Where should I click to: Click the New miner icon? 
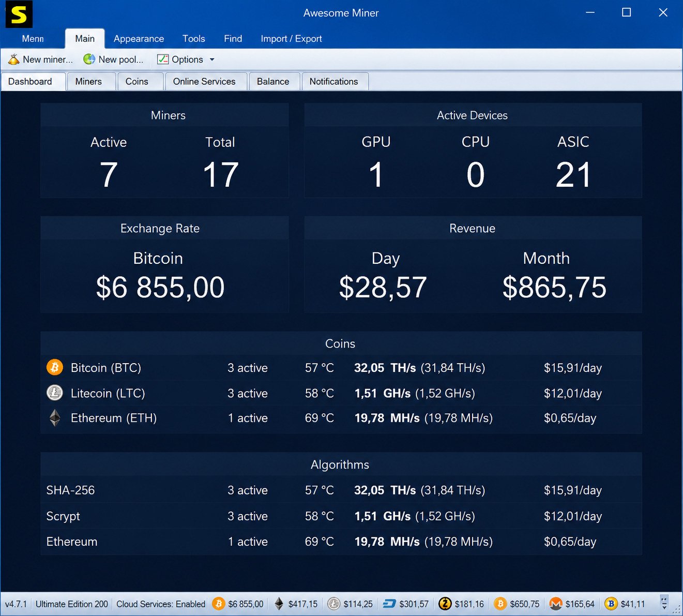pyautogui.click(x=13, y=59)
